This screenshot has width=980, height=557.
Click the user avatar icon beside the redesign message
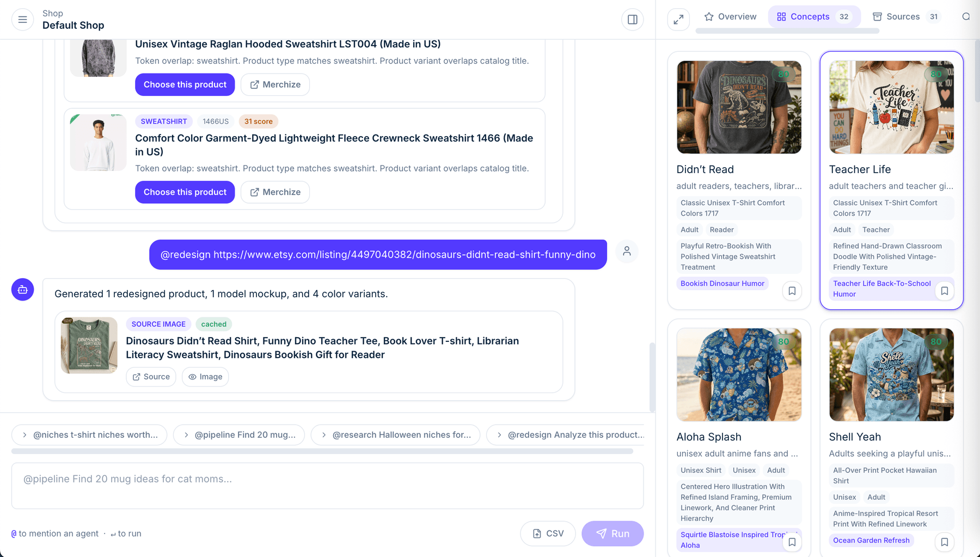coord(627,251)
